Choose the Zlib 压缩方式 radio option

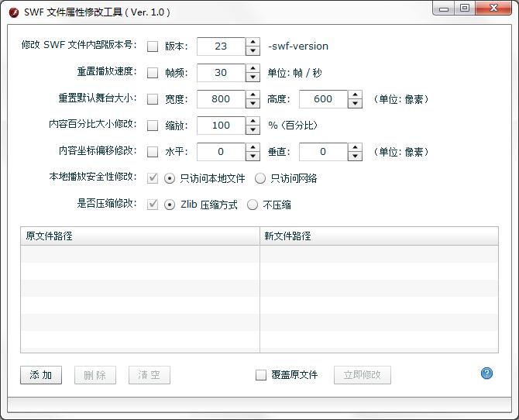(x=170, y=205)
